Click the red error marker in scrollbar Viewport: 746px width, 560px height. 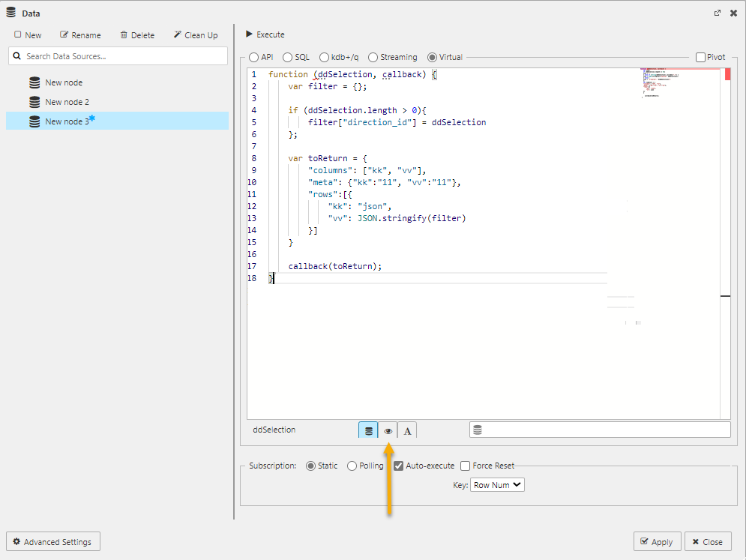point(727,74)
